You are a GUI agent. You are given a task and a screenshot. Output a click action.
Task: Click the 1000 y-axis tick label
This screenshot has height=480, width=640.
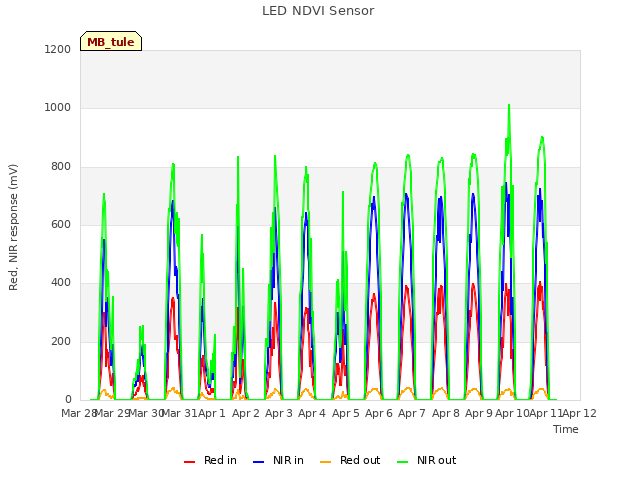click(58, 108)
